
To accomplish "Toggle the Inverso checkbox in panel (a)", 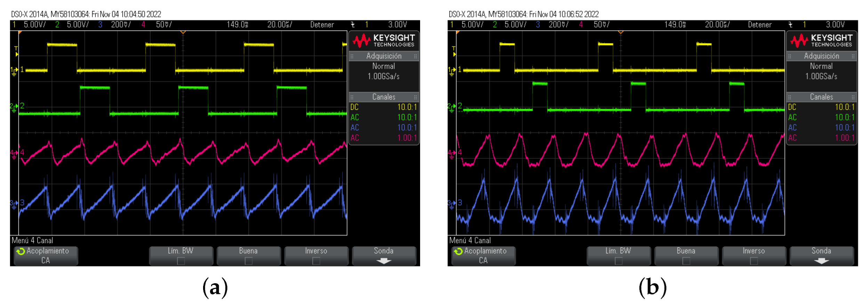I will [316, 261].
